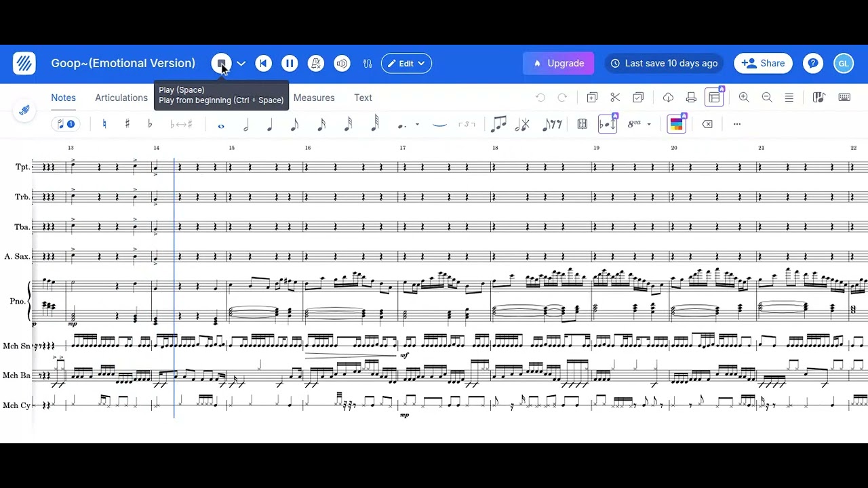Click the print icon

[691, 98]
